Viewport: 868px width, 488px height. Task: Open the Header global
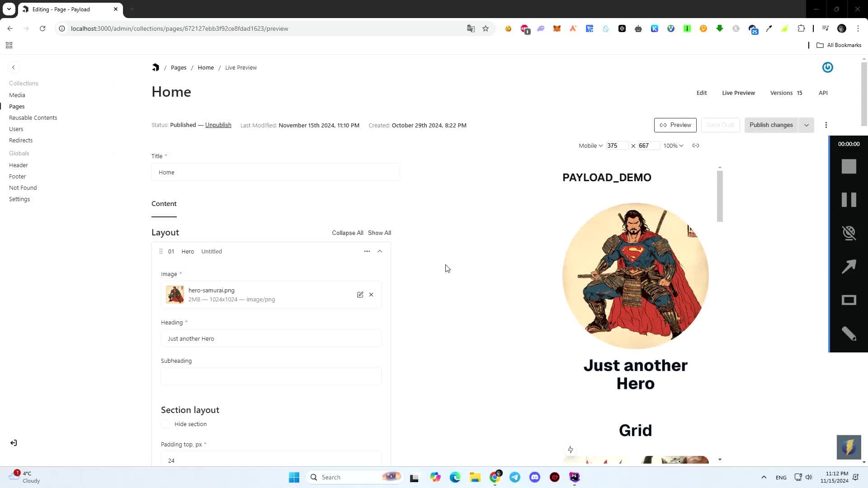[x=19, y=165]
